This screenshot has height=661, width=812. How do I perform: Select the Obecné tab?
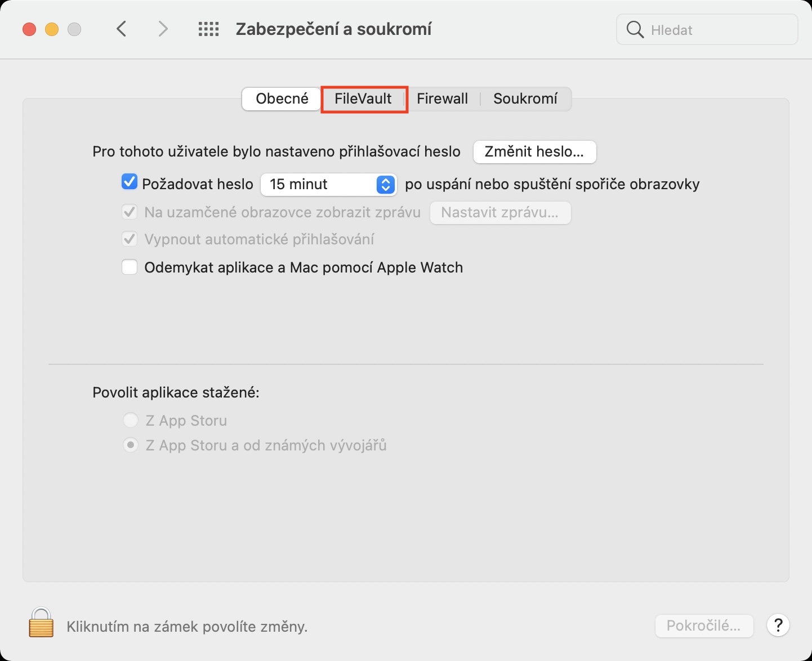(282, 99)
